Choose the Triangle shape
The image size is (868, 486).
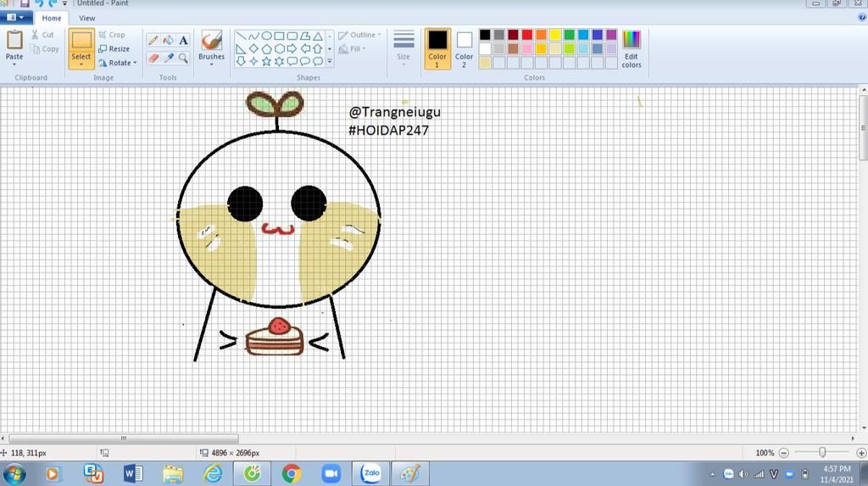[318, 36]
